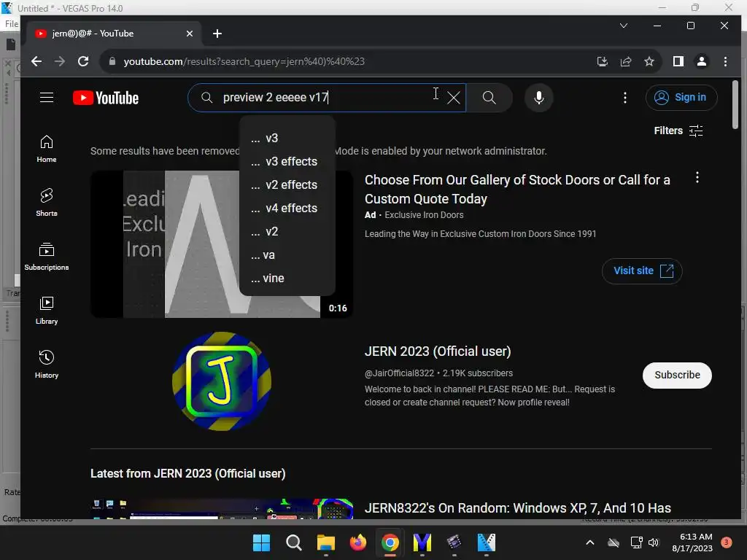Open Library in the sidebar
Image resolution: width=747 pixels, height=560 pixels.
[x=46, y=311]
